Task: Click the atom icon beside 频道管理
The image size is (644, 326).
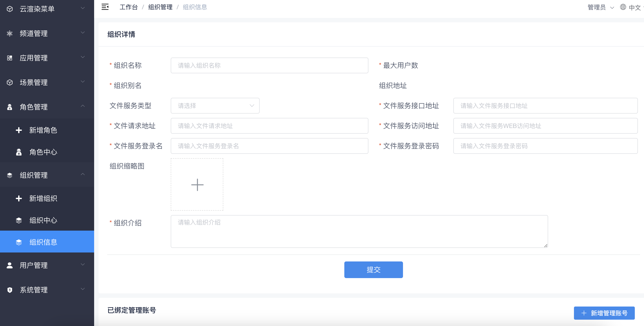Action: click(10, 33)
